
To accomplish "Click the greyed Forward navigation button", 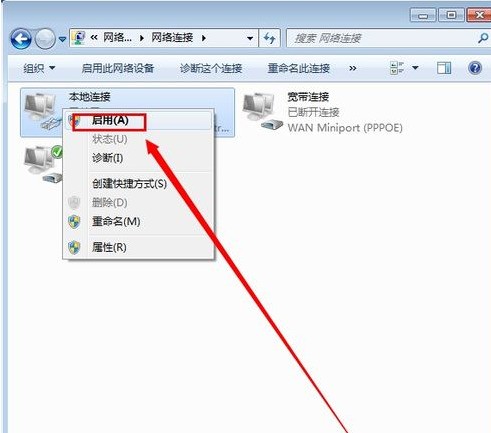I will [45, 39].
